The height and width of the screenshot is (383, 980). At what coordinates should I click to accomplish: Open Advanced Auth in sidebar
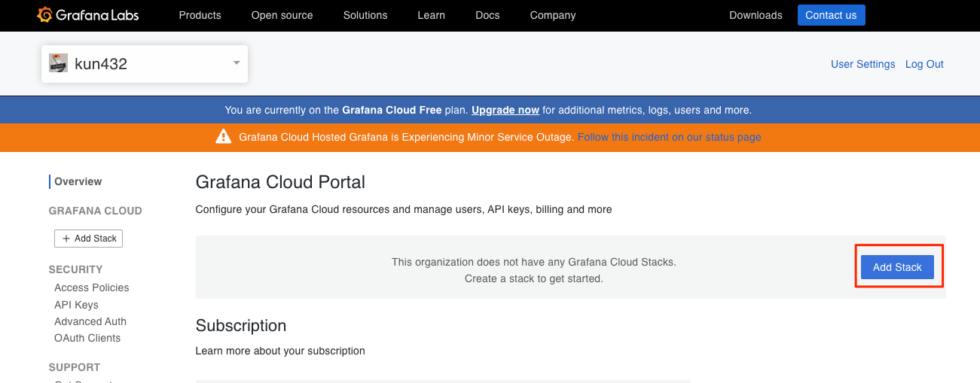[x=90, y=321]
